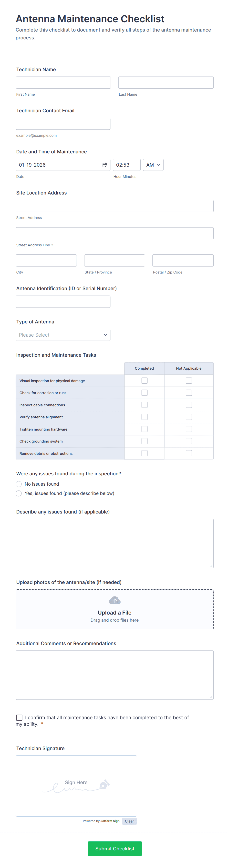
Task: Click the Postal / Zip Code field
Action: click(183, 261)
